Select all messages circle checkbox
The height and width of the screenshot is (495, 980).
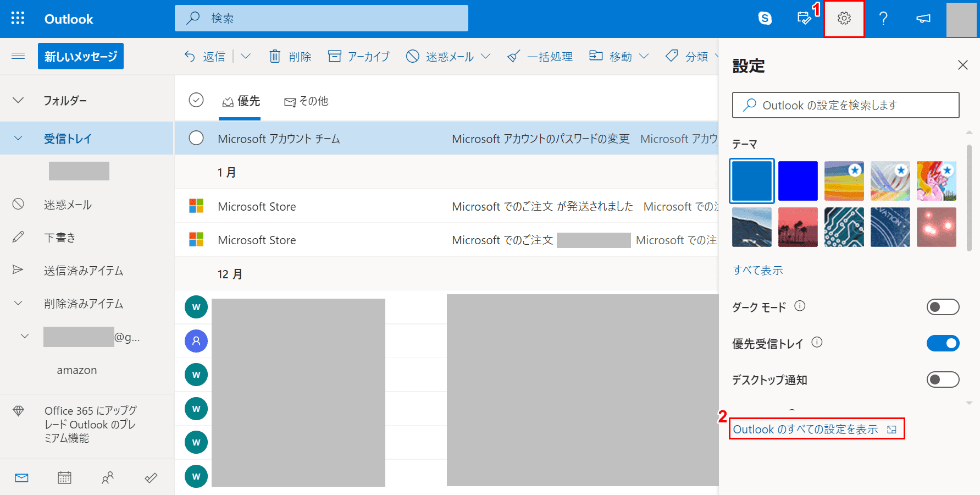tap(196, 100)
